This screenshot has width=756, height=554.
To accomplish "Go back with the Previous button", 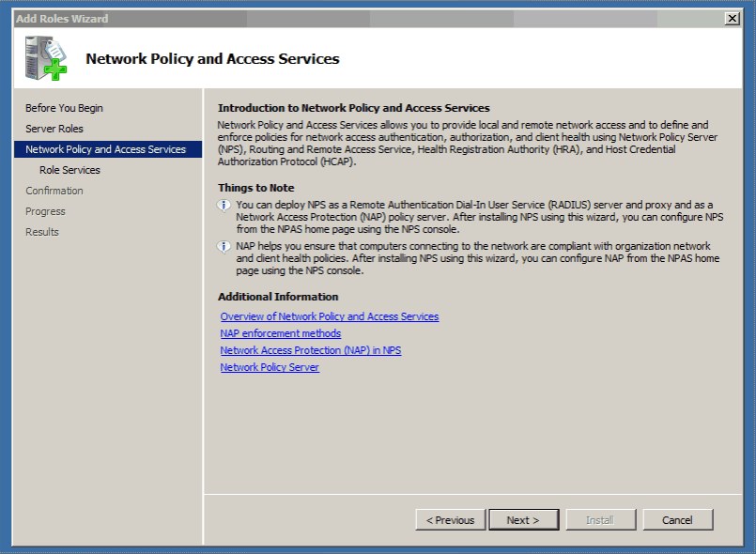I will tap(451, 520).
